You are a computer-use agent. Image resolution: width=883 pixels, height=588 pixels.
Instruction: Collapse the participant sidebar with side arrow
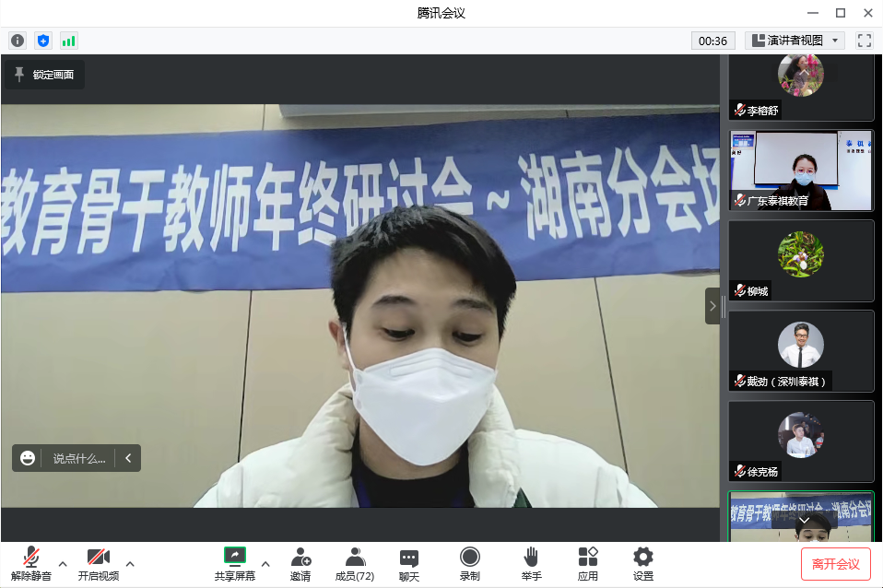pyautogui.click(x=712, y=306)
